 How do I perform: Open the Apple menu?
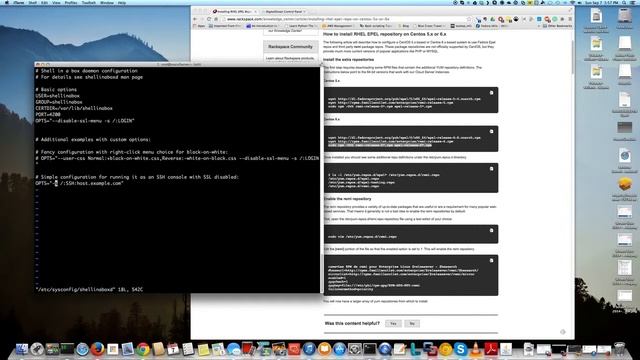pos(6,2)
